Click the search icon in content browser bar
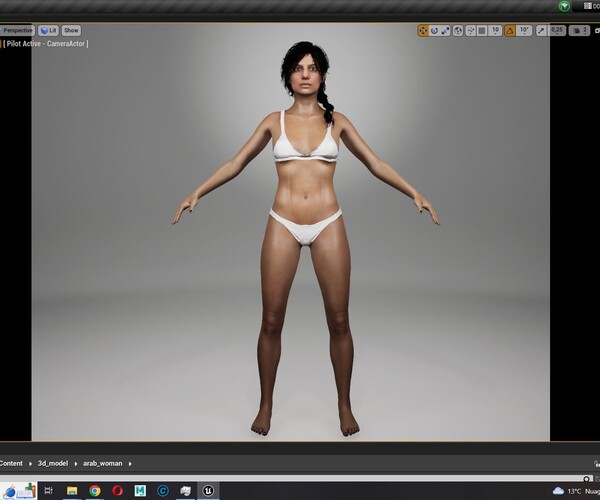 click(587, 479)
